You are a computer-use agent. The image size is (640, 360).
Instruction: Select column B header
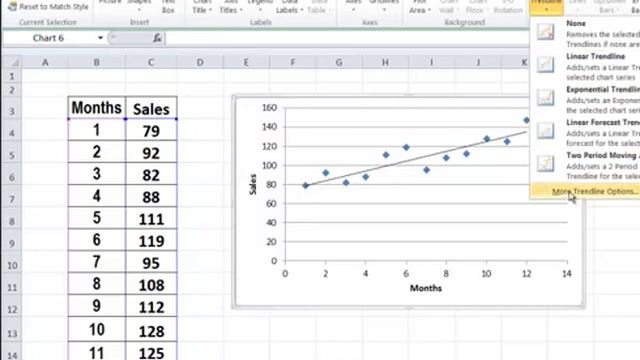coord(97,62)
